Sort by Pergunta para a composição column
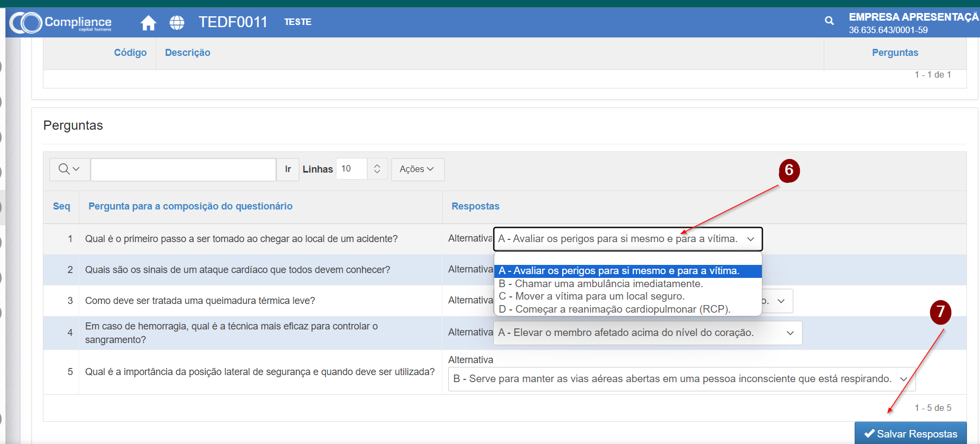This screenshot has height=444, width=980. coord(190,206)
